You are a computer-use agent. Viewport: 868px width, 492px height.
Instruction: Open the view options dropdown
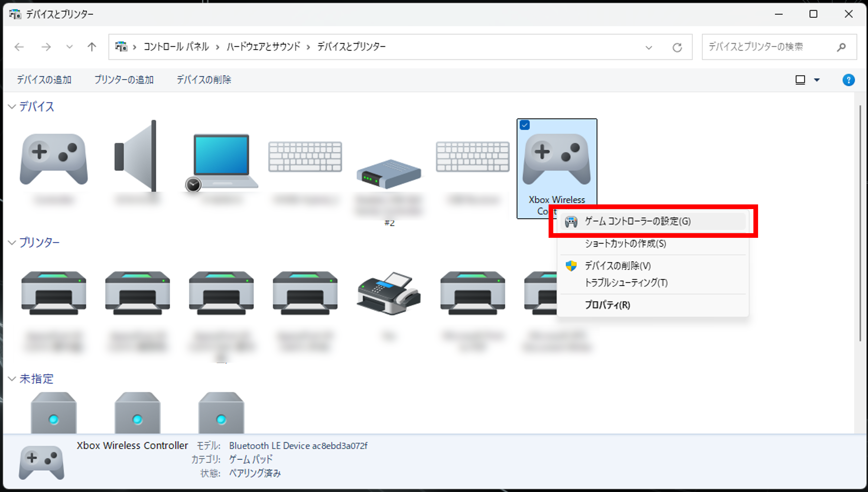coord(817,80)
